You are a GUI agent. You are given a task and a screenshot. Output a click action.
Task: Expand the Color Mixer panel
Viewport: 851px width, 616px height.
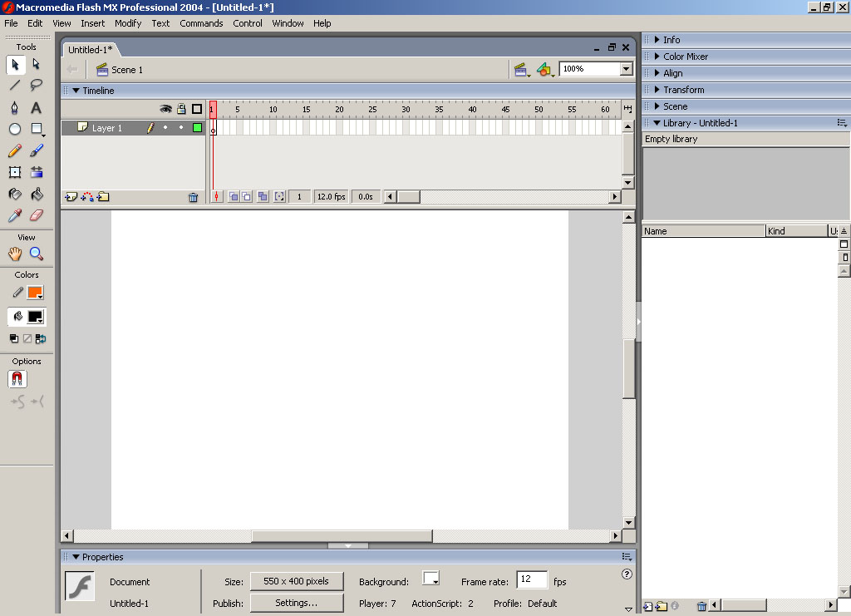686,57
